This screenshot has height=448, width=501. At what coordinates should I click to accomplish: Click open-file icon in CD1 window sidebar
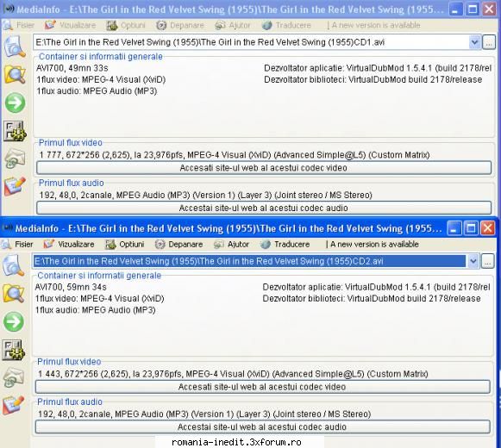click(x=15, y=47)
